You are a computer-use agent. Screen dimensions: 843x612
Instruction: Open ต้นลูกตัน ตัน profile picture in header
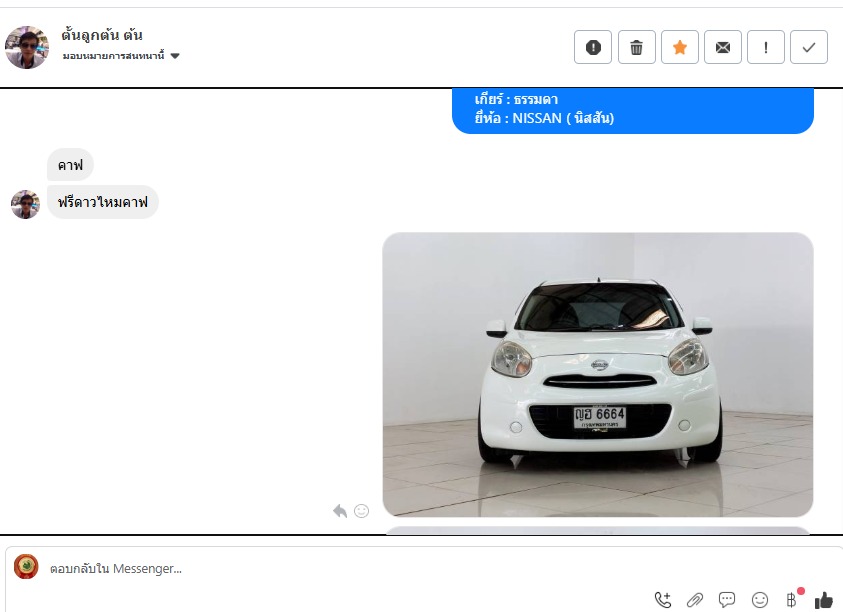click(x=26, y=47)
